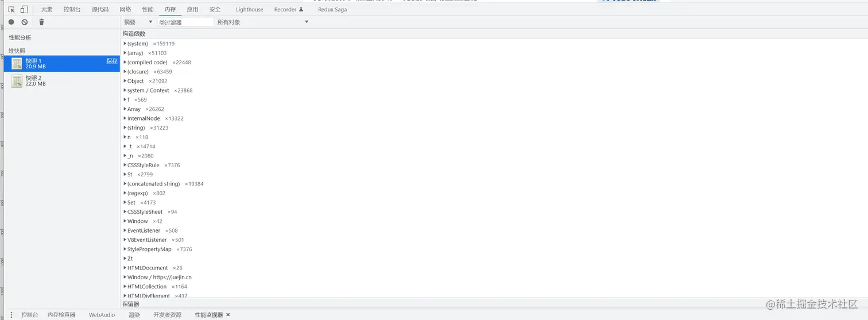Expand the HTMLDocument row

tap(125, 268)
